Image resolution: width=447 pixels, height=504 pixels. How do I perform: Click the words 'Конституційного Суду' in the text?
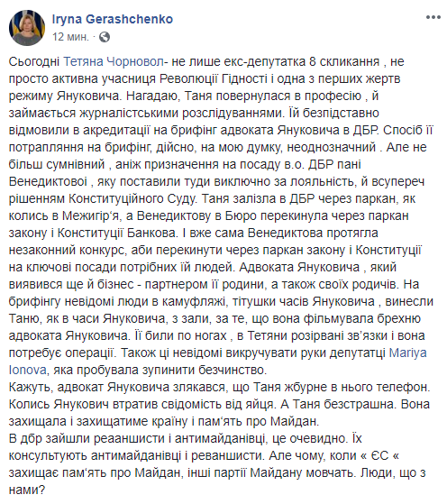tap(132, 198)
